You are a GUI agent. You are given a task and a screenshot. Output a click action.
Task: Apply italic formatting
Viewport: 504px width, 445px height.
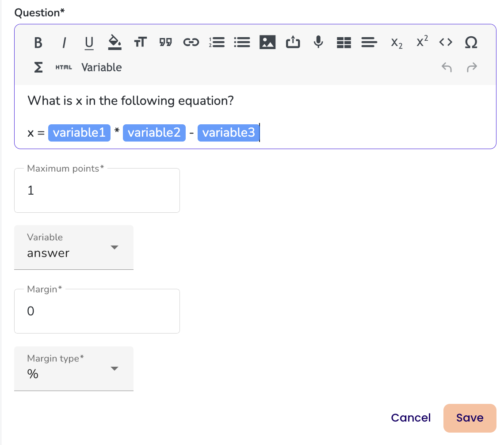(64, 42)
